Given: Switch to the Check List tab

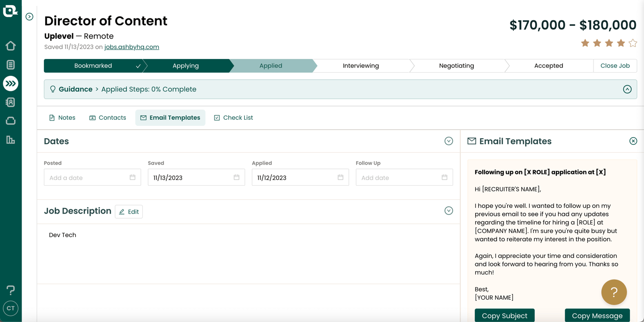Looking at the screenshot, I should tap(233, 118).
